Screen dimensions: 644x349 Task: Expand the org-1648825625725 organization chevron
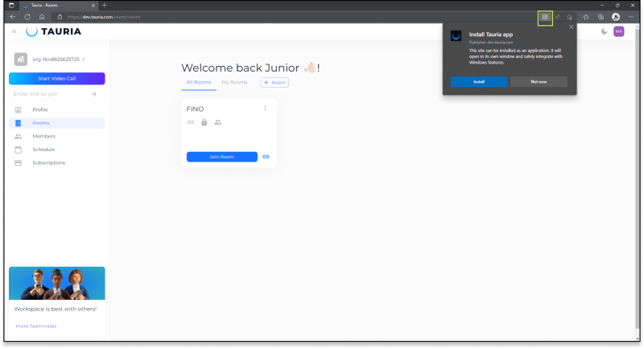point(84,59)
